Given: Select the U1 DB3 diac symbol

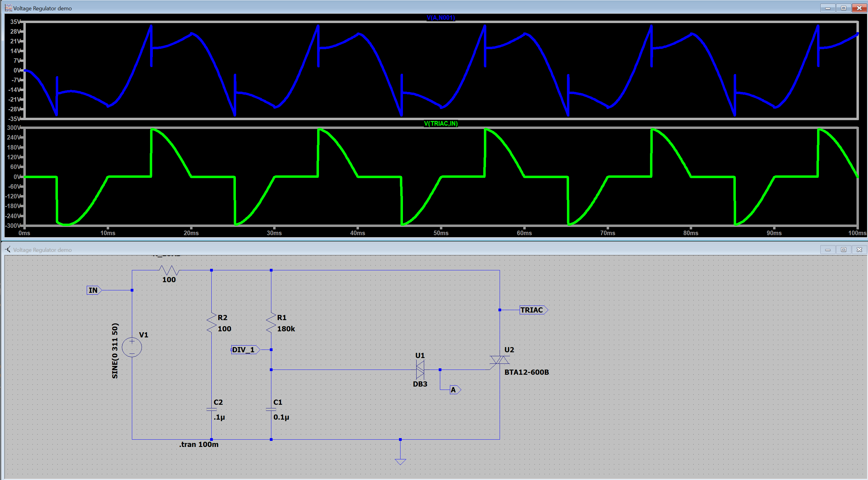Looking at the screenshot, I should [x=420, y=370].
